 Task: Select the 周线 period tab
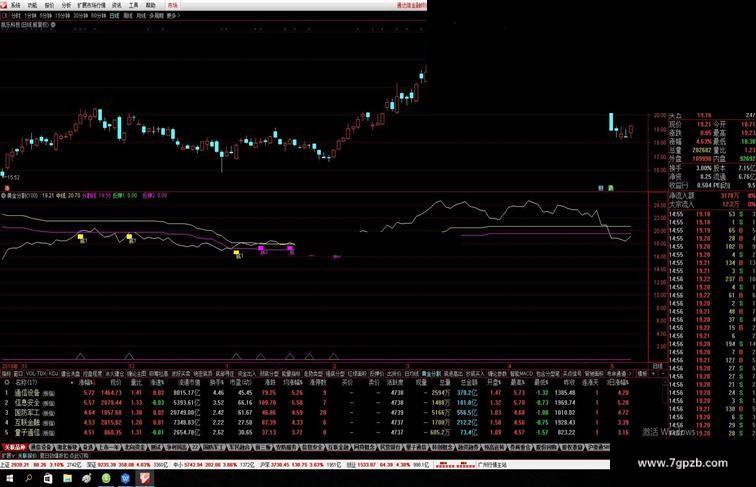pyautogui.click(x=128, y=15)
